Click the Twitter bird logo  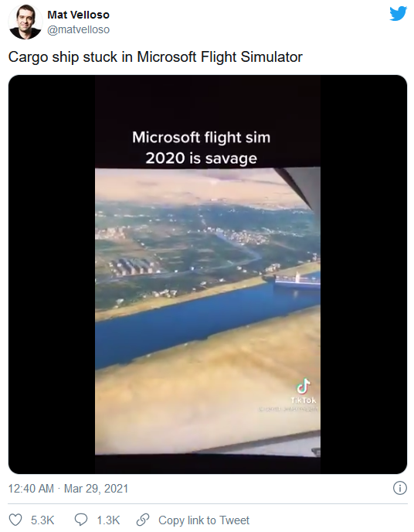[398, 14]
